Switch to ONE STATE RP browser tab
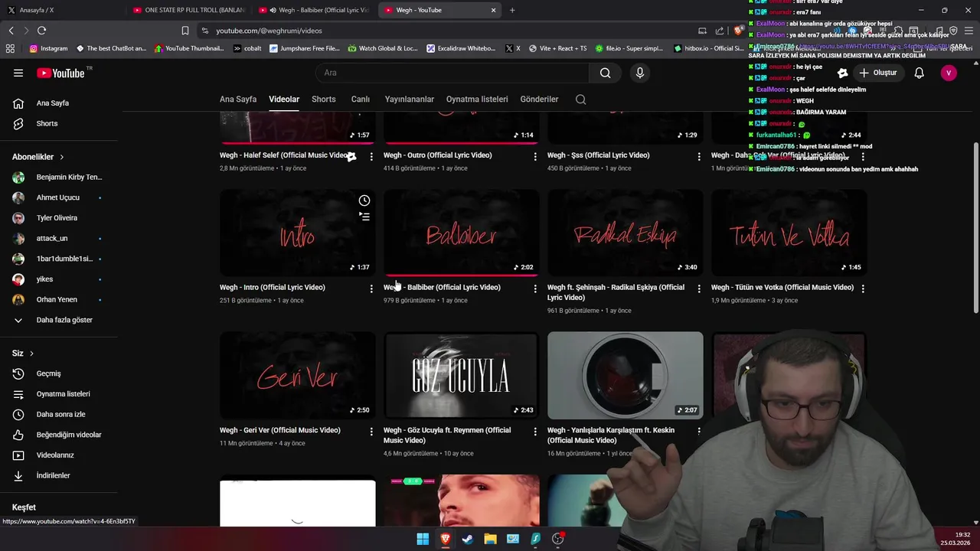 pos(189,10)
